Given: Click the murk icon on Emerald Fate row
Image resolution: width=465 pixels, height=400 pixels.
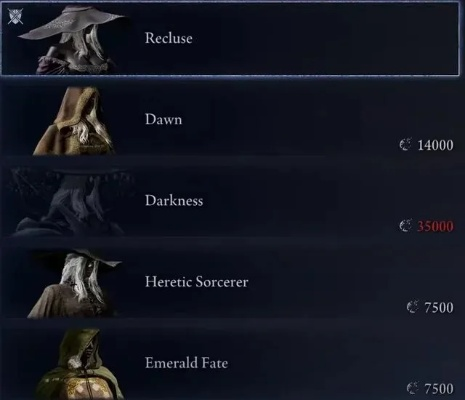Looking at the screenshot, I should tap(412, 388).
